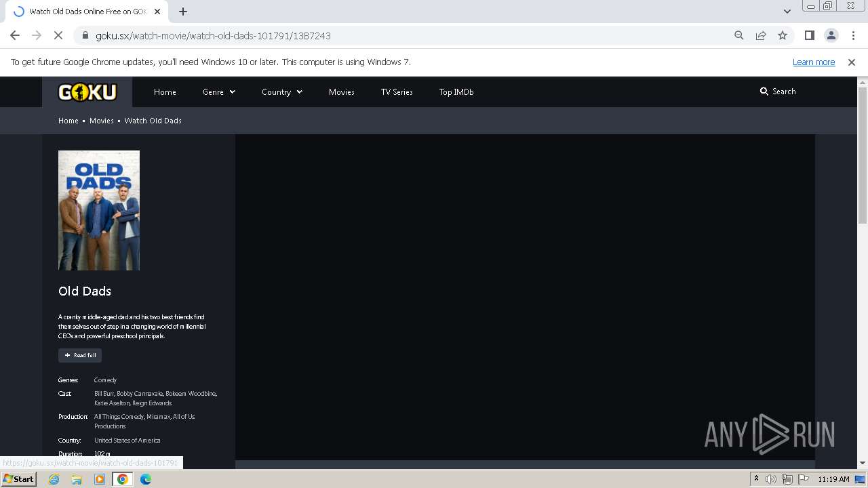Open the Katie Aselton cast link
The height and width of the screenshot is (488, 868).
point(112,403)
